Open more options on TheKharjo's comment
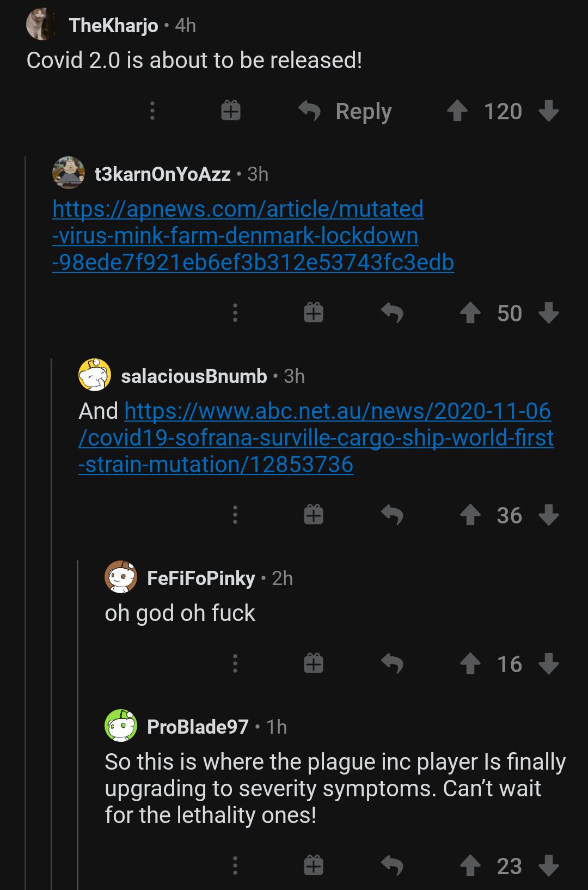 152,112
